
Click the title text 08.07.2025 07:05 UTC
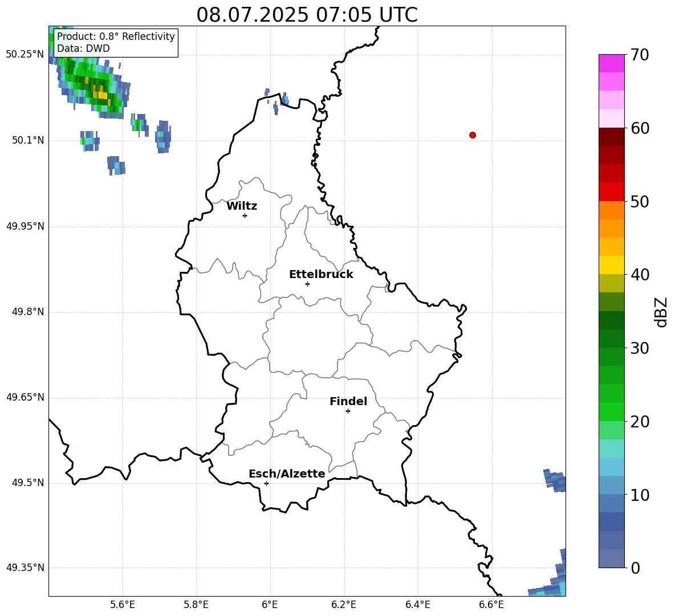307,15
